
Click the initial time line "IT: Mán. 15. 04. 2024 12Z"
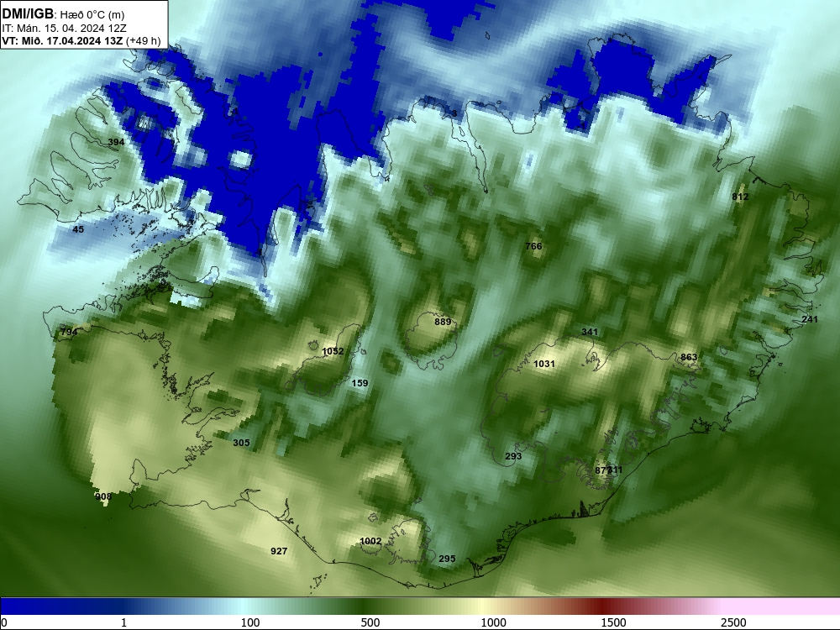[x=64, y=29]
